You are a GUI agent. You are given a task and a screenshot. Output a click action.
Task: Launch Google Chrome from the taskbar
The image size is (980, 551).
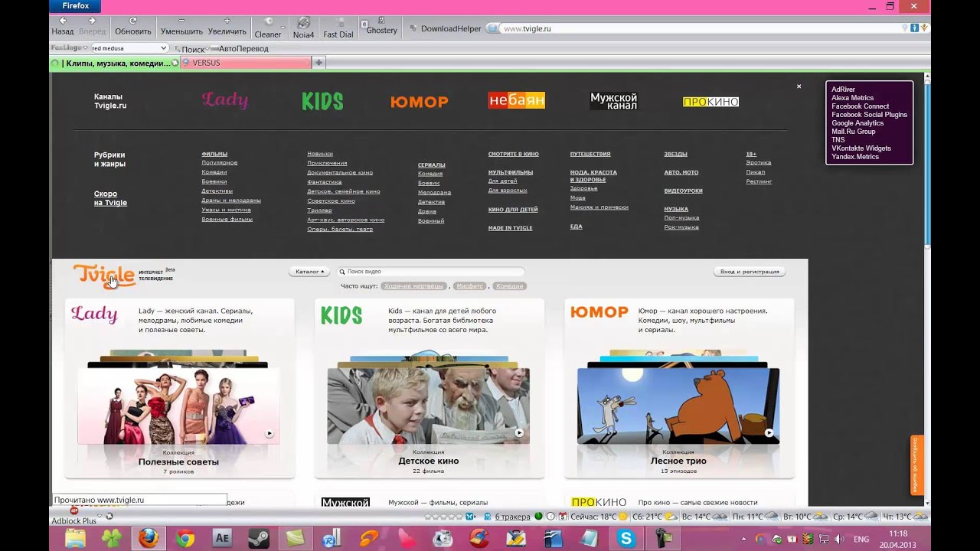click(x=185, y=539)
